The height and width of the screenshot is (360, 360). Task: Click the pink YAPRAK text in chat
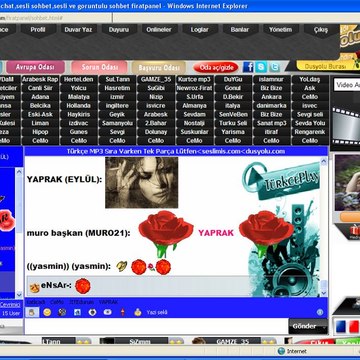pyautogui.click(x=216, y=233)
